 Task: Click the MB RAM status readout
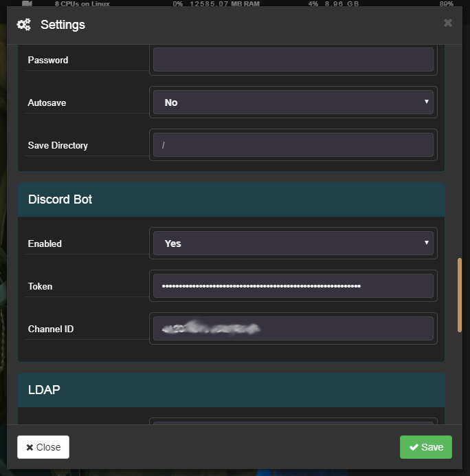225,4
